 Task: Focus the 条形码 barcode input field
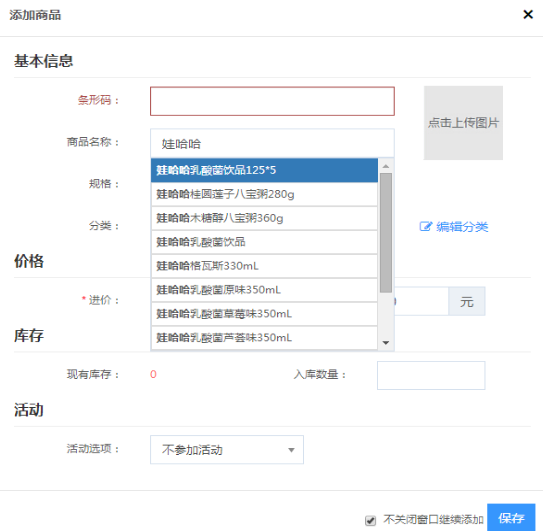pos(272,101)
